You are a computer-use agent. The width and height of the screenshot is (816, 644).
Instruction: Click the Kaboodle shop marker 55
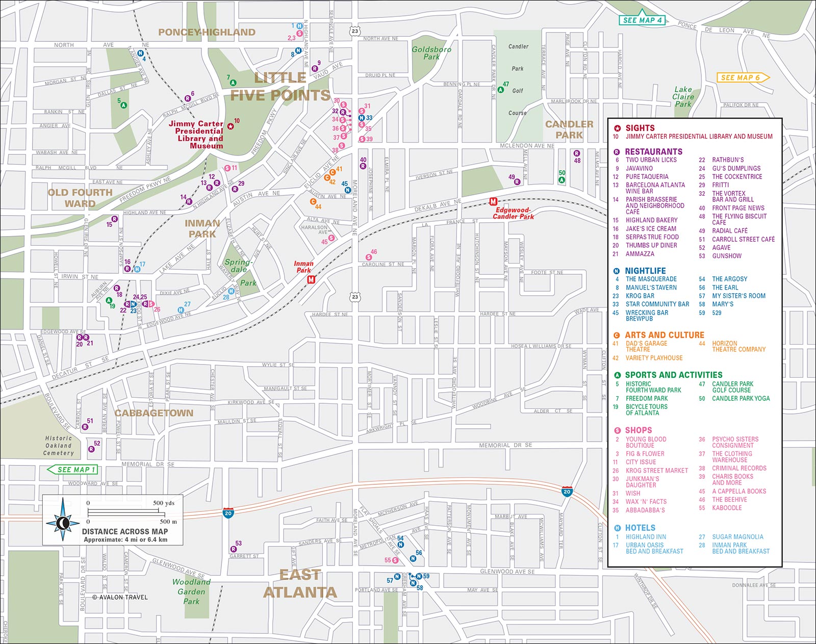coord(395,560)
